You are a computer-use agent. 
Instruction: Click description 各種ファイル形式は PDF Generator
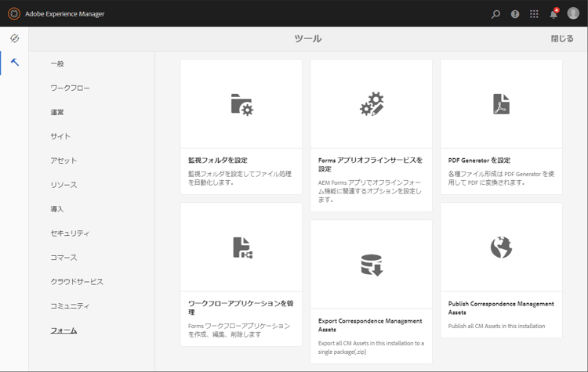tap(501, 178)
